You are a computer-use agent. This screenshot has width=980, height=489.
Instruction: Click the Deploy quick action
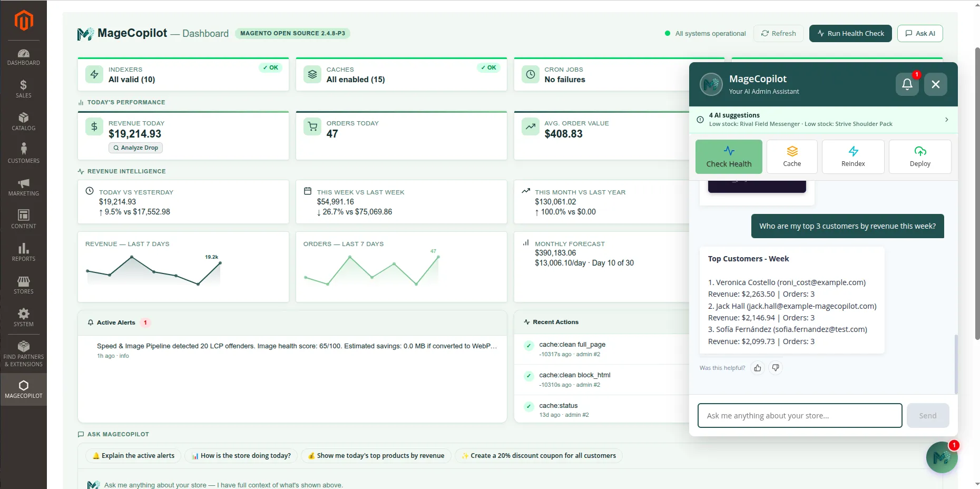tap(920, 157)
